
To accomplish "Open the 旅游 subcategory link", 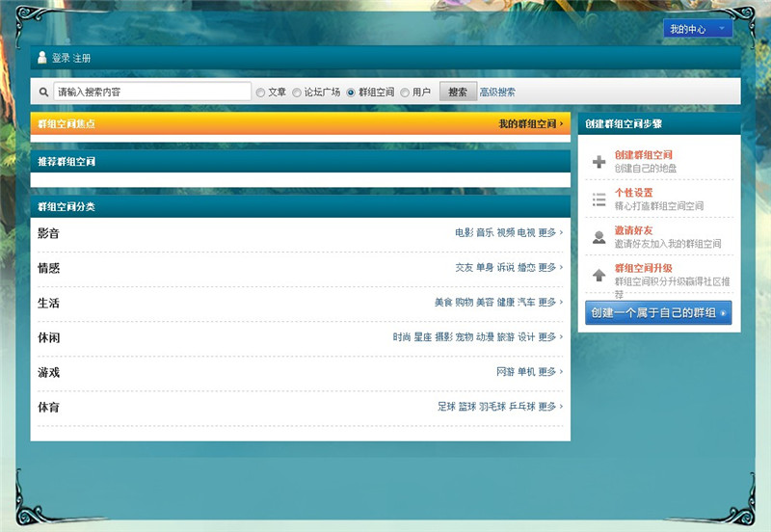I will [506, 337].
